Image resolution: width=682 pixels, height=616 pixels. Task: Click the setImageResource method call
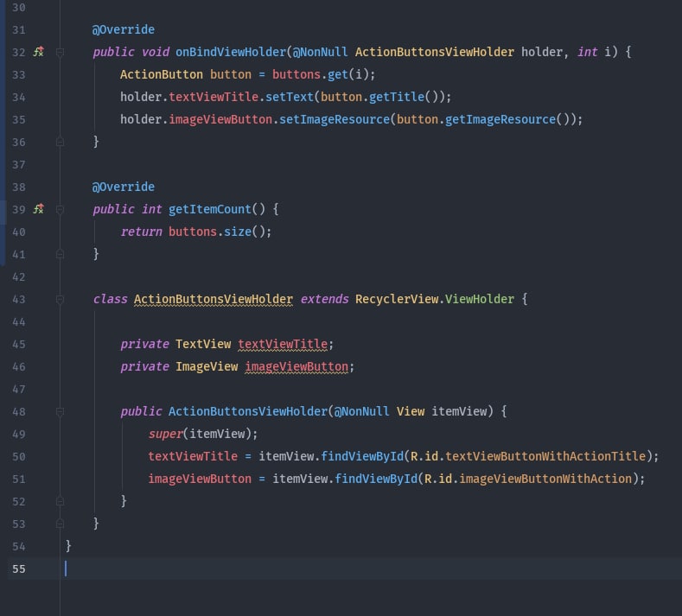coord(335,119)
